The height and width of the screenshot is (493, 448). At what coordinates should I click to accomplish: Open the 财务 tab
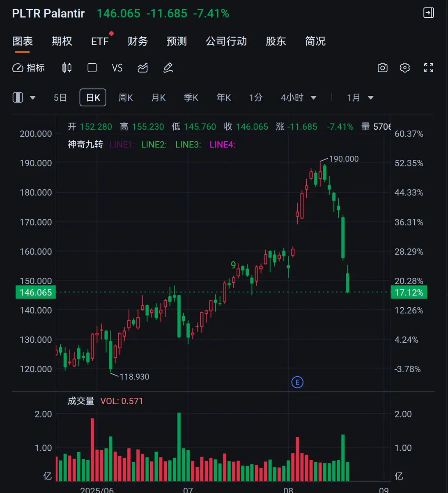pos(138,41)
